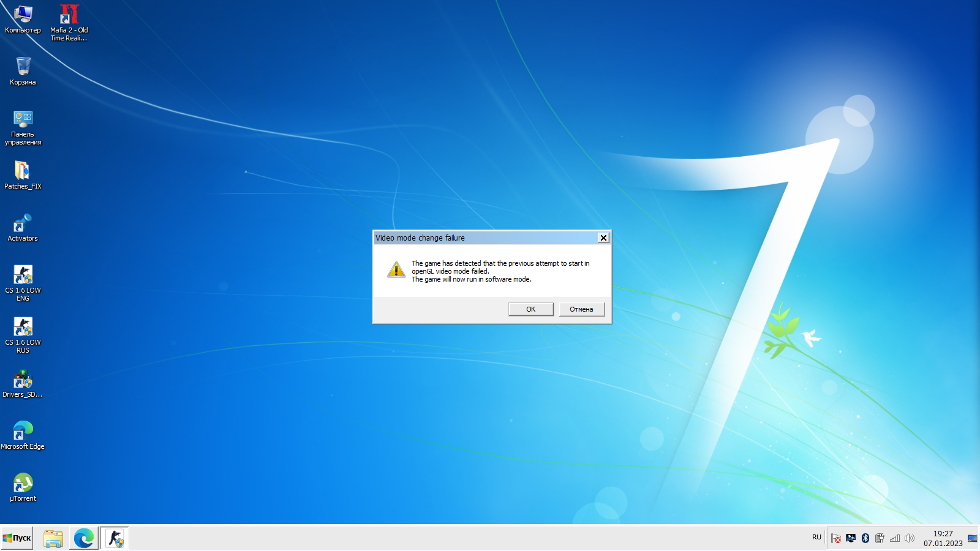Select Microsoft Edge desktop shortcut

tap(23, 435)
